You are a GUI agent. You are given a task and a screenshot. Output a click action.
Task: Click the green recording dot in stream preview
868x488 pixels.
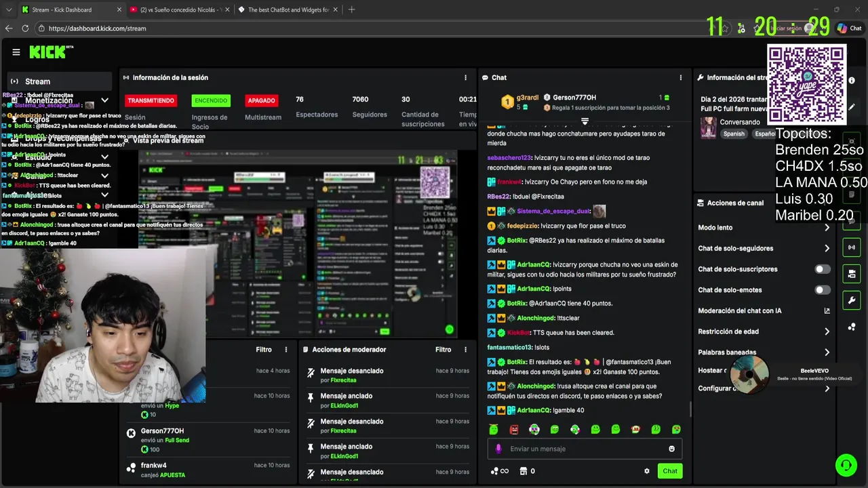449,329
